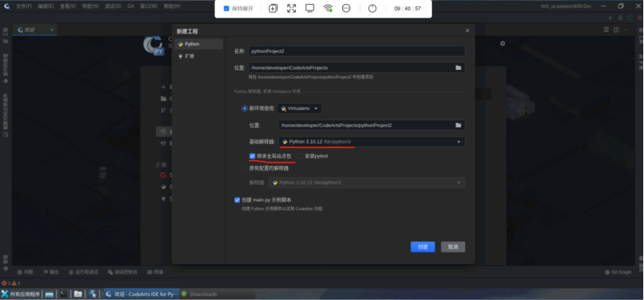Open the 查看(V) menu
The width and height of the screenshot is (644, 300).
[x=68, y=6]
